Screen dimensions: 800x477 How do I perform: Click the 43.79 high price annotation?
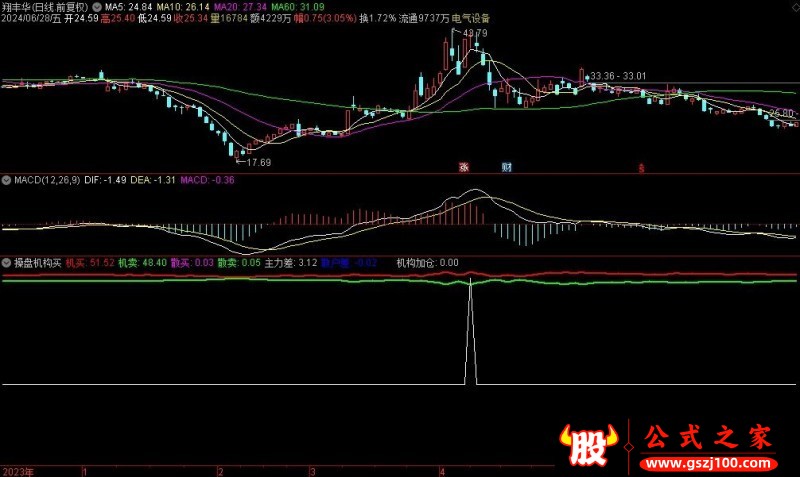tap(474, 33)
